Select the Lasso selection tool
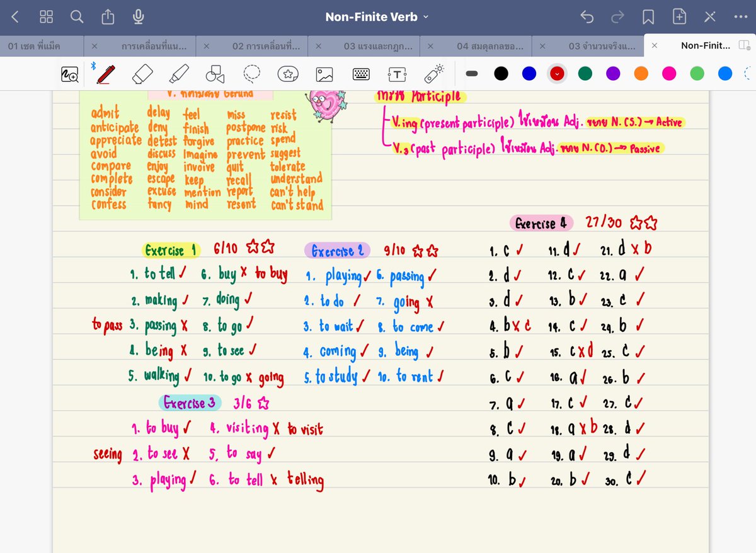 pyautogui.click(x=252, y=74)
